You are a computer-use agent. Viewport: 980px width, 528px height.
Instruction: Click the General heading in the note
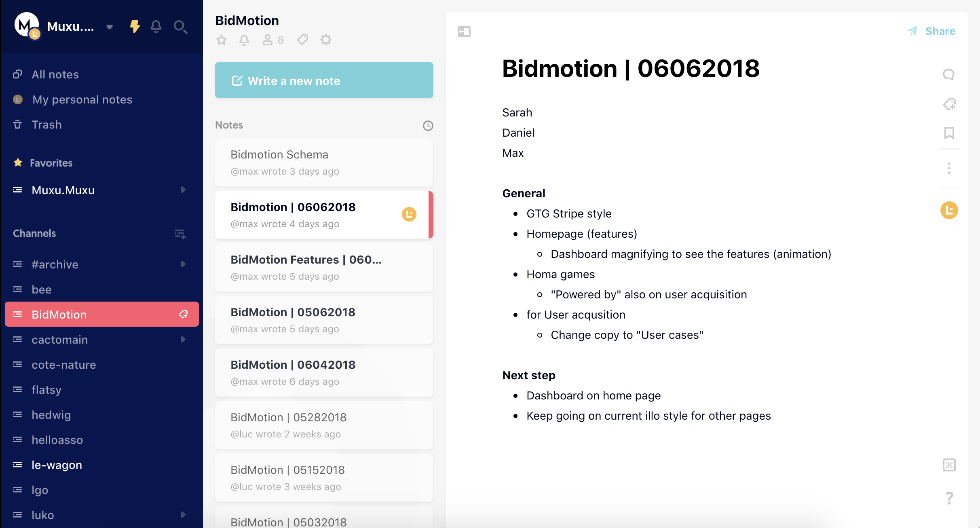(x=524, y=193)
